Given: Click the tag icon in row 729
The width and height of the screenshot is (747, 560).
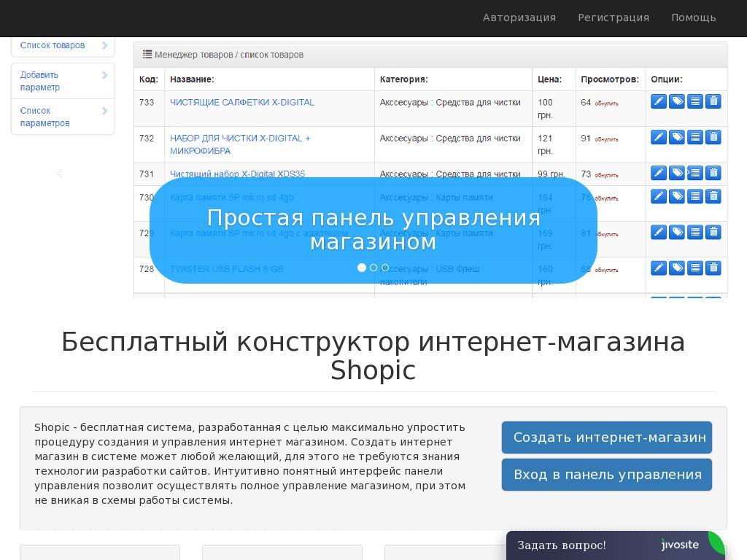Looking at the screenshot, I should click(676, 232).
